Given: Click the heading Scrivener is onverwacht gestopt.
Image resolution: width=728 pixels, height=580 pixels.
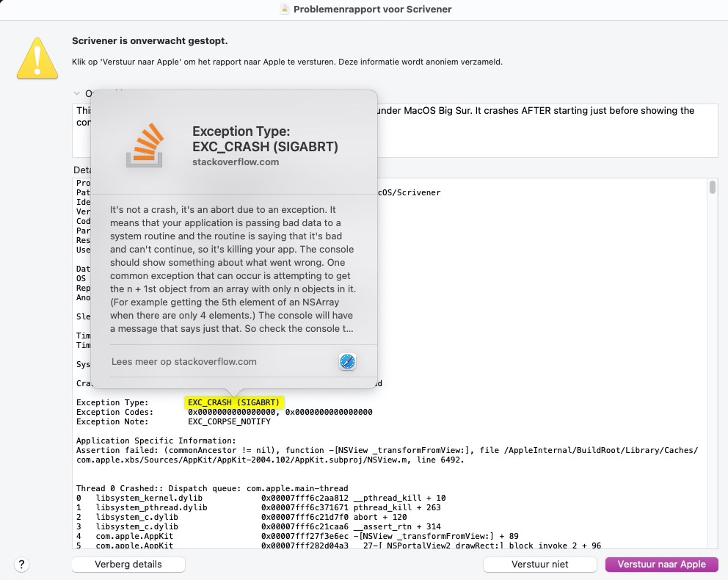Looking at the screenshot, I should tap(150, 41).
